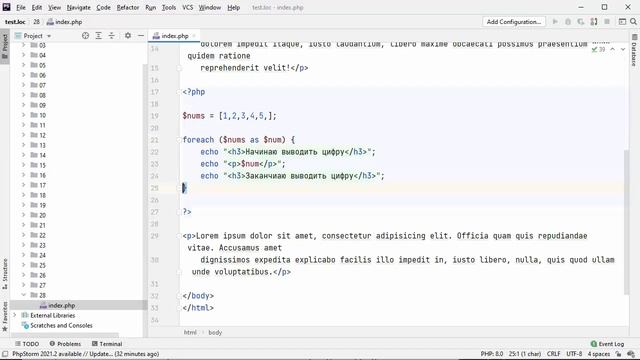The height and width of the screenshot is (360, 640).
Task: Click PhpStorm 2021.2 available Update notification
Action: point(85,354)
